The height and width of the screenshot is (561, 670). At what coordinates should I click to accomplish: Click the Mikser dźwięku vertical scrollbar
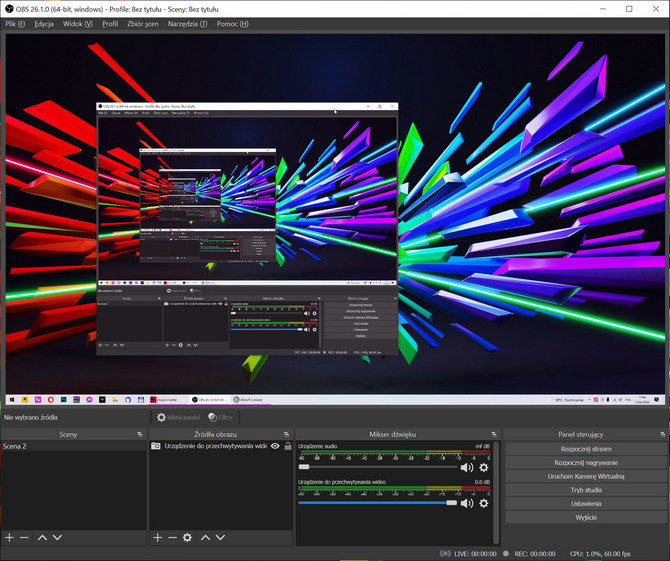click(x=496, y=493)
